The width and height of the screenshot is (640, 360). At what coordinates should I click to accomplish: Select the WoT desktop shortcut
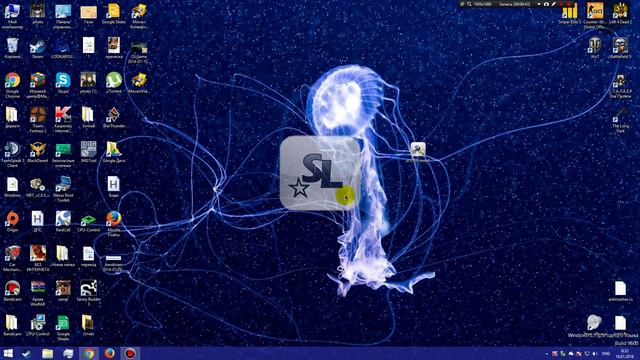pyautogui.click(x=595, y=48)
